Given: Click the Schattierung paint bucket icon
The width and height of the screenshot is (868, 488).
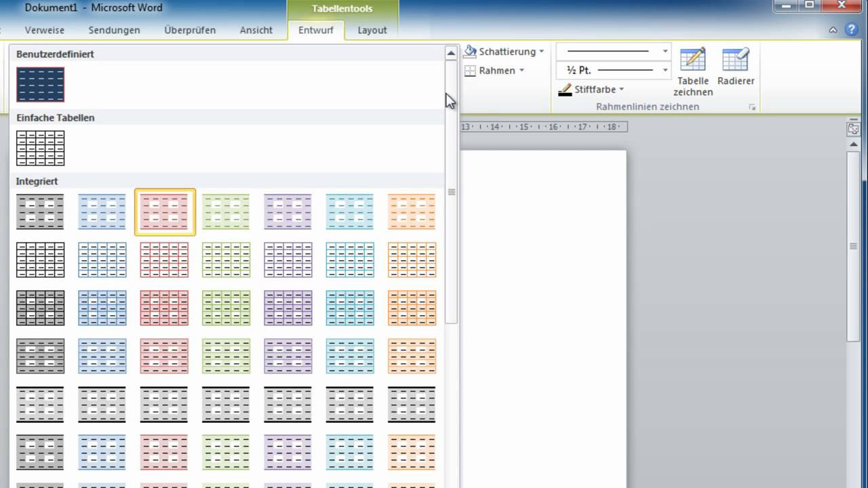Looking at the screenshot, I should (470, 52).
